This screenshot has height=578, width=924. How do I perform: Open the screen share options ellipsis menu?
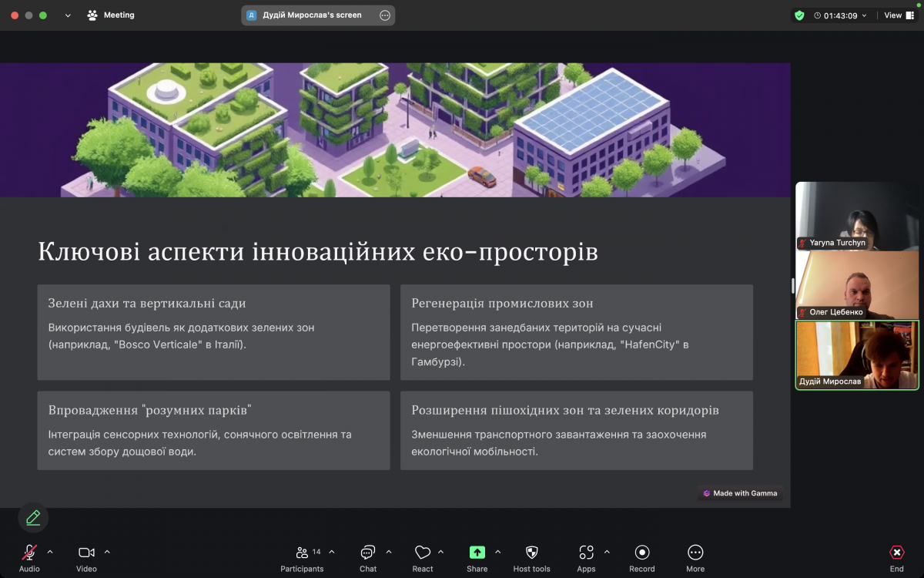(x=384, y=15)
